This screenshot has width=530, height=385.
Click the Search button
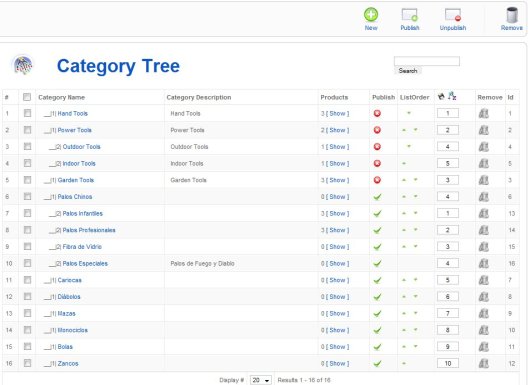(408, 71)
